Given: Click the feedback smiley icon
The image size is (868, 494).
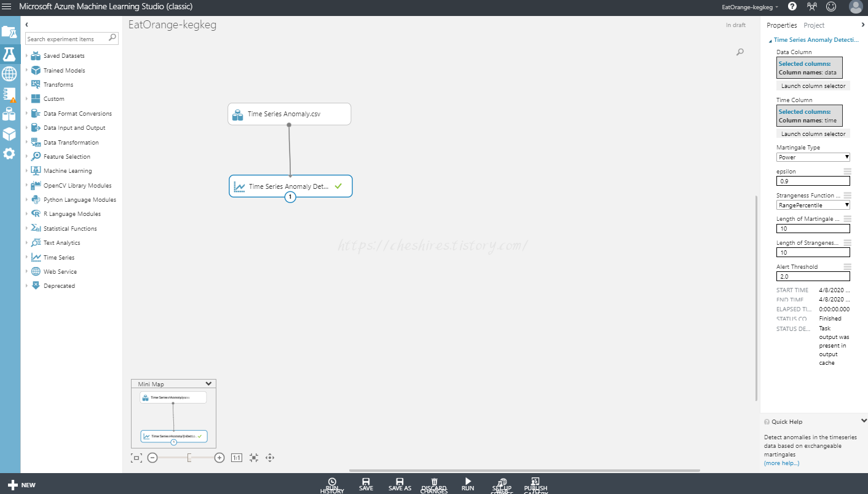Looking at the screenshot, I should click(831, 6).
